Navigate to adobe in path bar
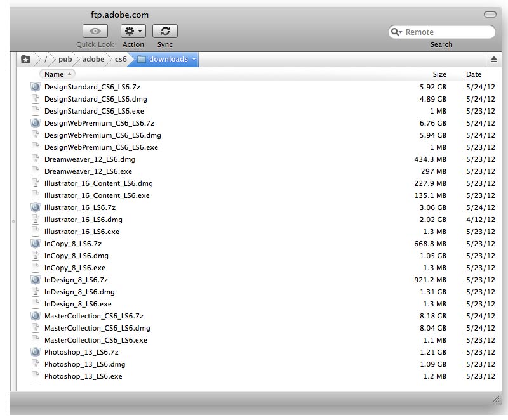Image resolution: width=508 pixels, height=420 pixels. pos(93,59)
